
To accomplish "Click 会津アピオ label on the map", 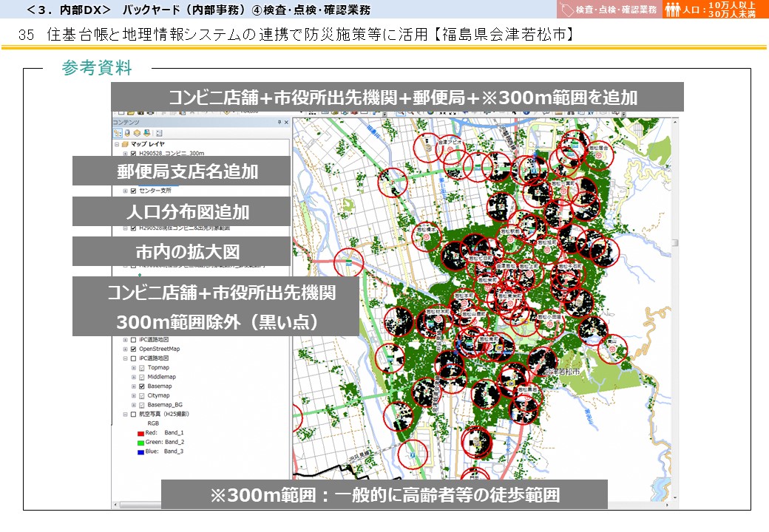I will [450, 142].
